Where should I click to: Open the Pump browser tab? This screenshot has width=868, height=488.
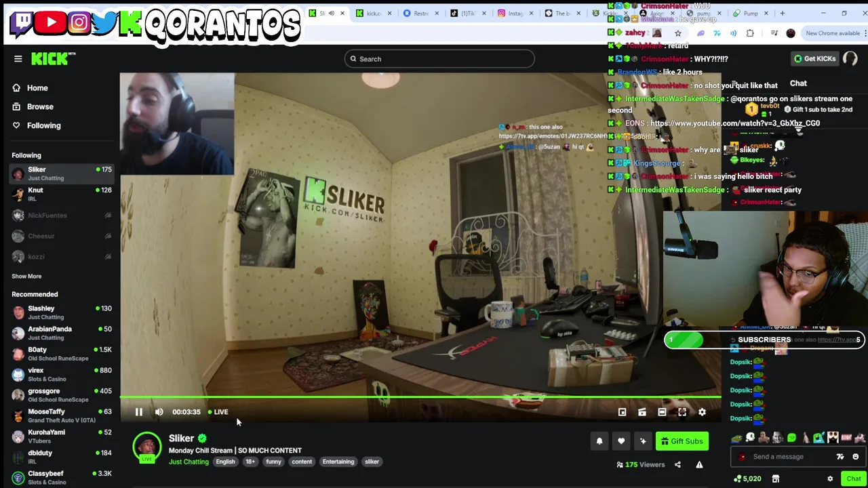tap(749, 13)
